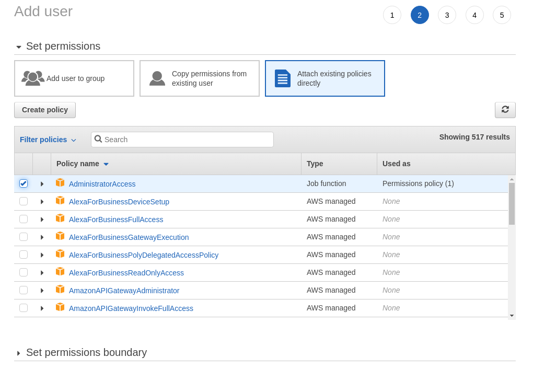Go to wizard step 3
Screen dimensions: 533x392
tap(447, 15)
